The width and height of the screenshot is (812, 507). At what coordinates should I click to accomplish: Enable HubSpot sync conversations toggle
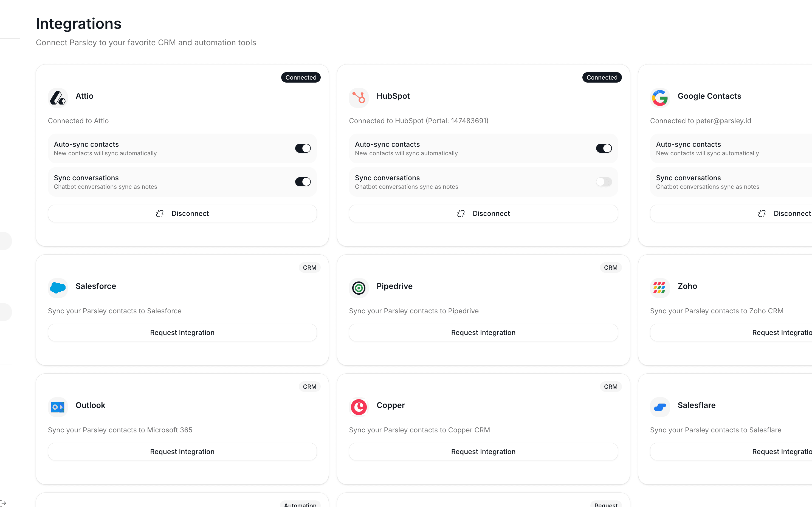click(604, 182)
